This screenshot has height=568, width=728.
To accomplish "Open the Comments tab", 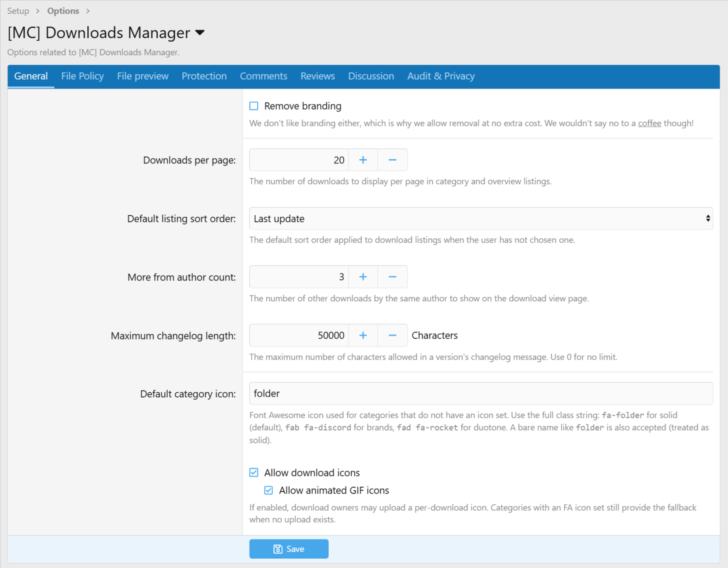I will click(x=264, y=76).
